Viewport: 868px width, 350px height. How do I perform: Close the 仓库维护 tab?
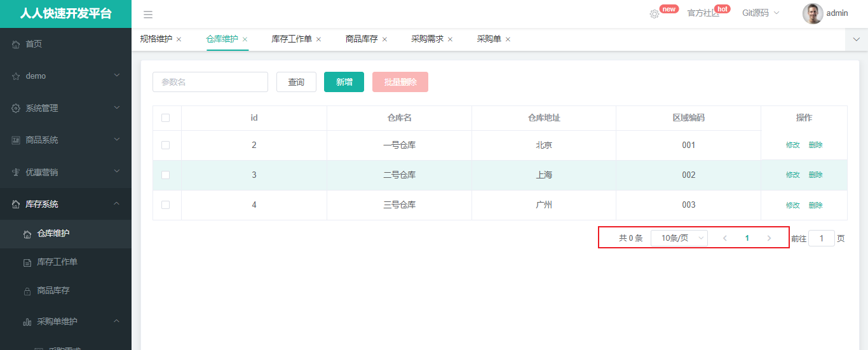coord(245,39)
